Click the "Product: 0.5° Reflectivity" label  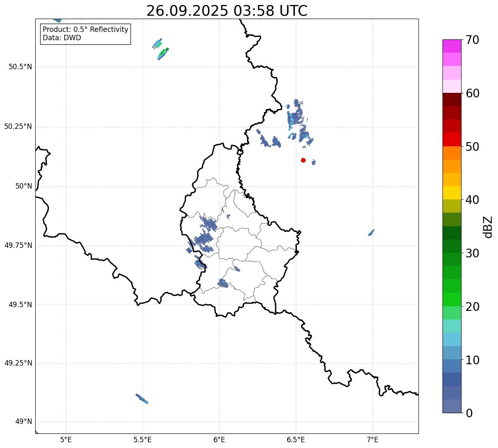tap(85, 29)
